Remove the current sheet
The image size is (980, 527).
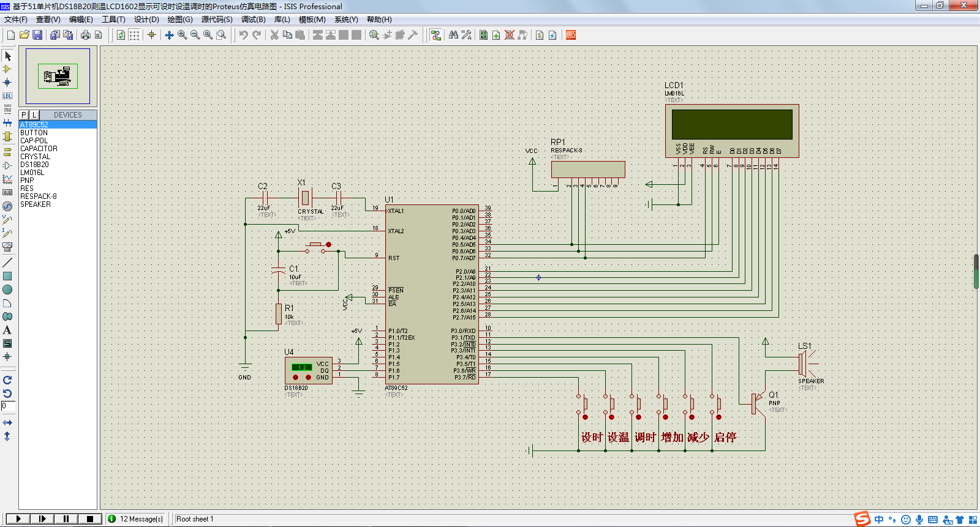509,35
